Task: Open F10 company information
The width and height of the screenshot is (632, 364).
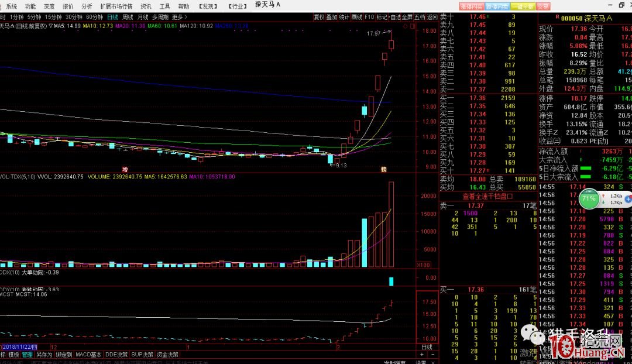Action: (x=369, y=17)
